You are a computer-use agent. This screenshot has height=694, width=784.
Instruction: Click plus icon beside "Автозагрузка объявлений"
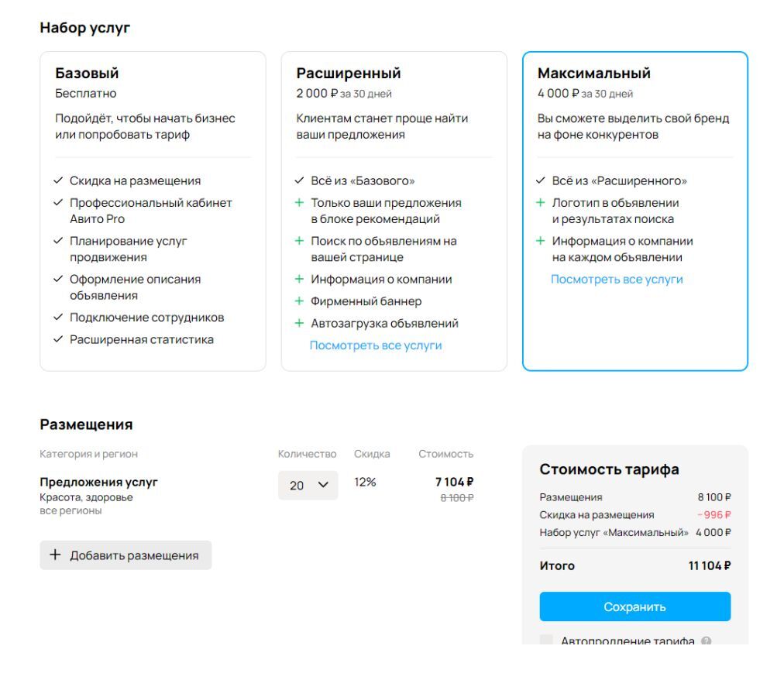(299, 323)
